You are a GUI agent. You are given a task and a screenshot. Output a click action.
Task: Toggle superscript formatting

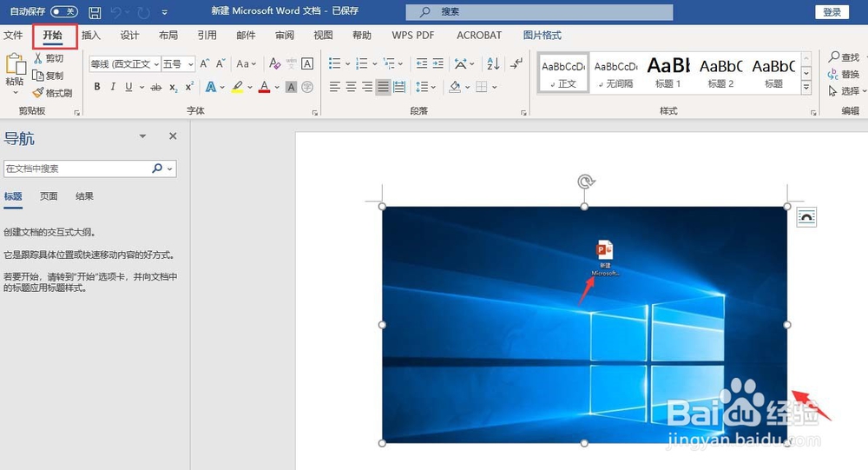coord(189,87)
